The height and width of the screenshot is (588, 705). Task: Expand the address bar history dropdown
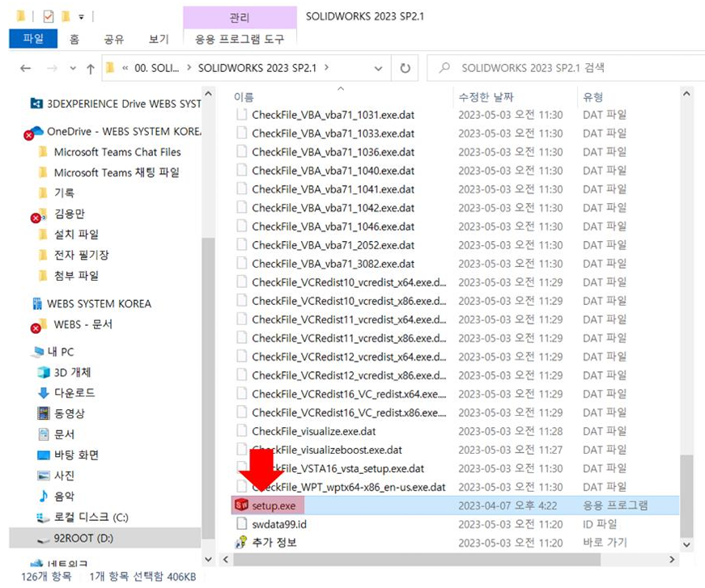(379, 68)
